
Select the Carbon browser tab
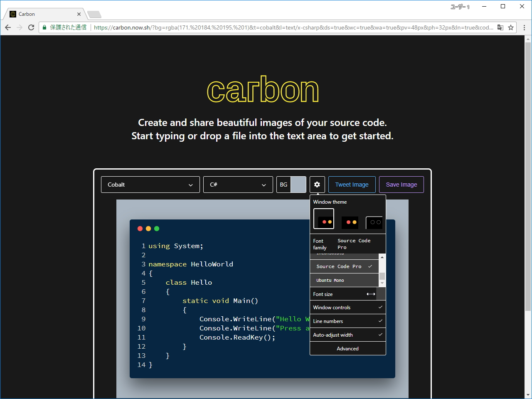click(x=45, y=14)
